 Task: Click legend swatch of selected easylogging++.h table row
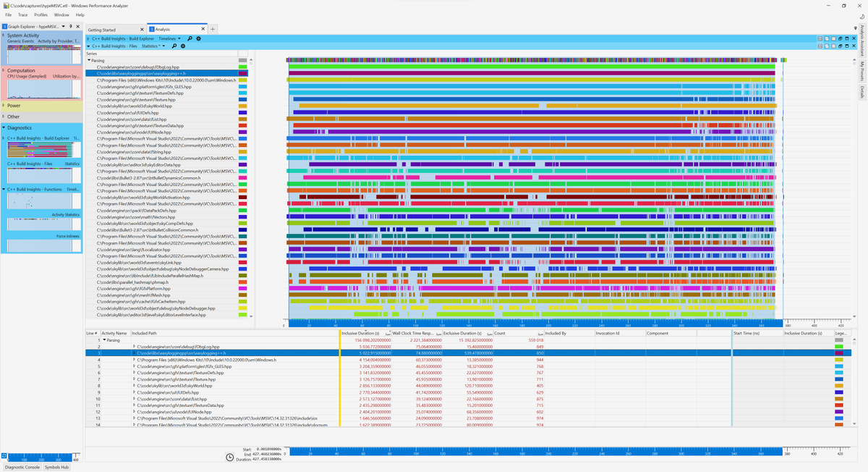point(839,353)
